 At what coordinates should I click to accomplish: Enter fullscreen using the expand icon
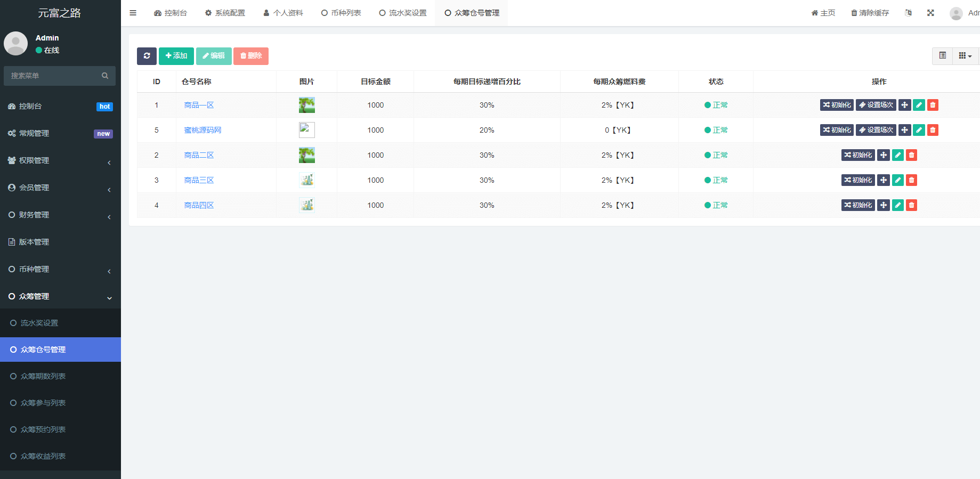(x=930, y=13)
